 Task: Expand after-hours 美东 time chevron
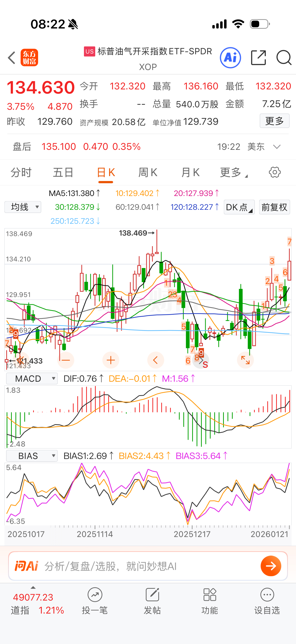point(277,147)
